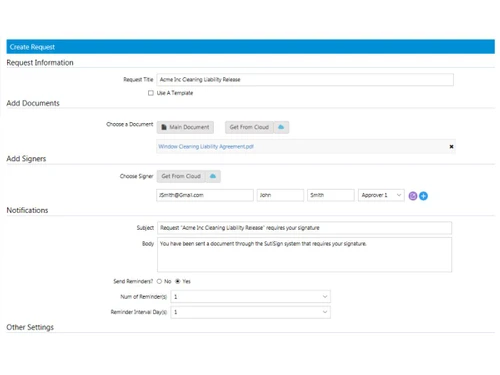Click the notification Subject field
The width and height of the screenshot is (500, 375).
[305, 228]
